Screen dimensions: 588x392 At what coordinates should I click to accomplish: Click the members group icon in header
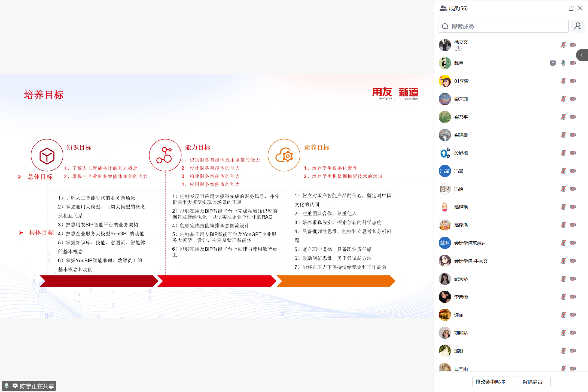(x=443, y=8)
